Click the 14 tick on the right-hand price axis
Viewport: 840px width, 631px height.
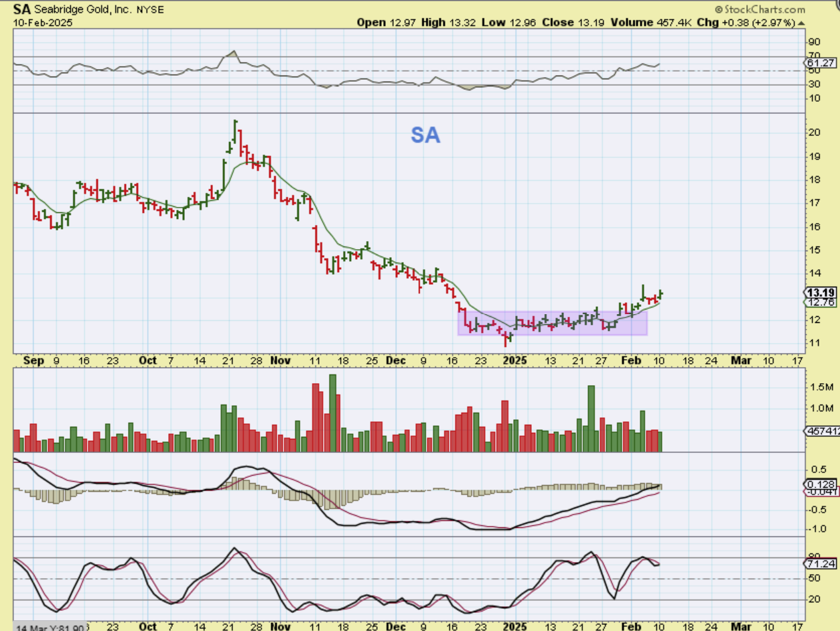point(814,273)
